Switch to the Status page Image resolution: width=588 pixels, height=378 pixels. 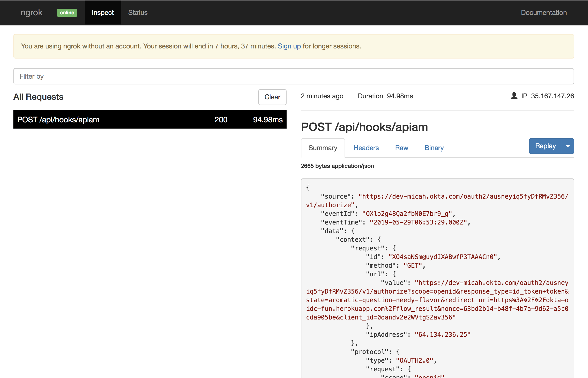(138, 12)
